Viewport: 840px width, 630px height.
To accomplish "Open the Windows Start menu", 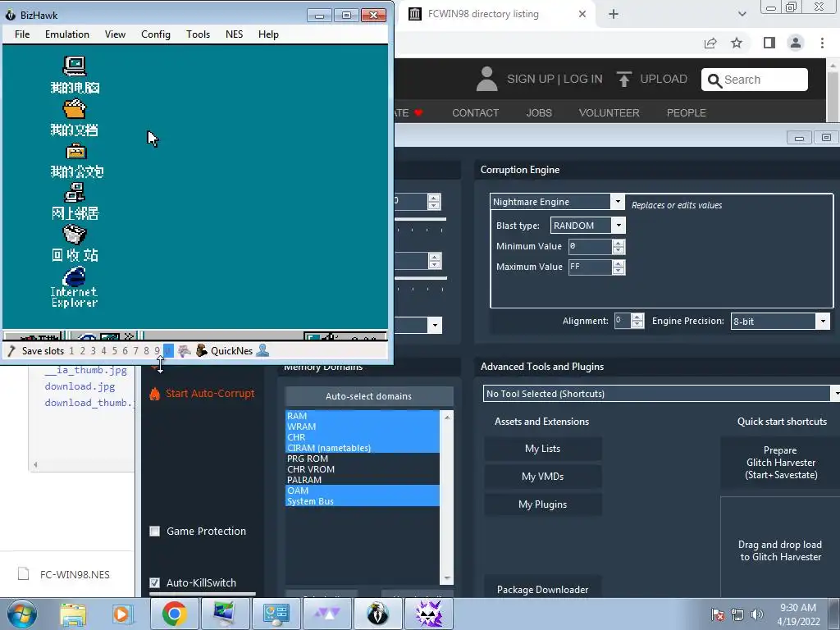I will (x=22, y=614).
